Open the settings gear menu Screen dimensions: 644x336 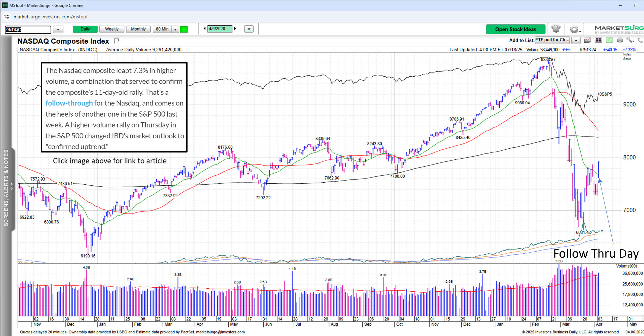click(x=574, y=29)
